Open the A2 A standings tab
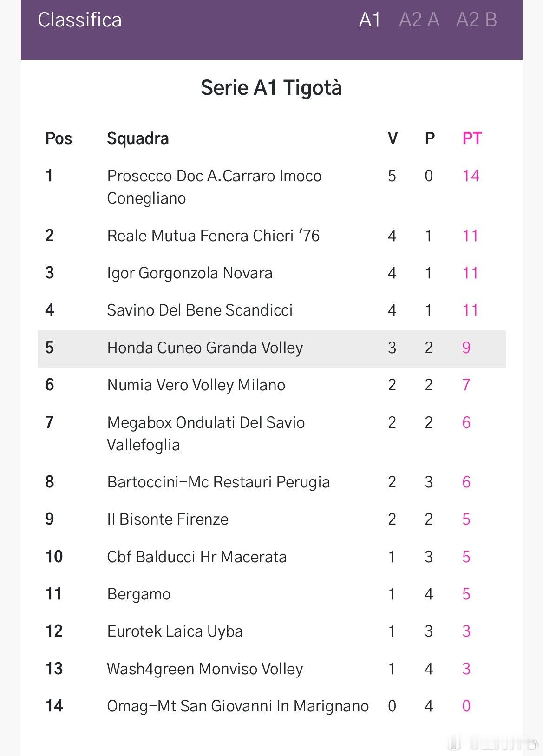 [419, 20]
